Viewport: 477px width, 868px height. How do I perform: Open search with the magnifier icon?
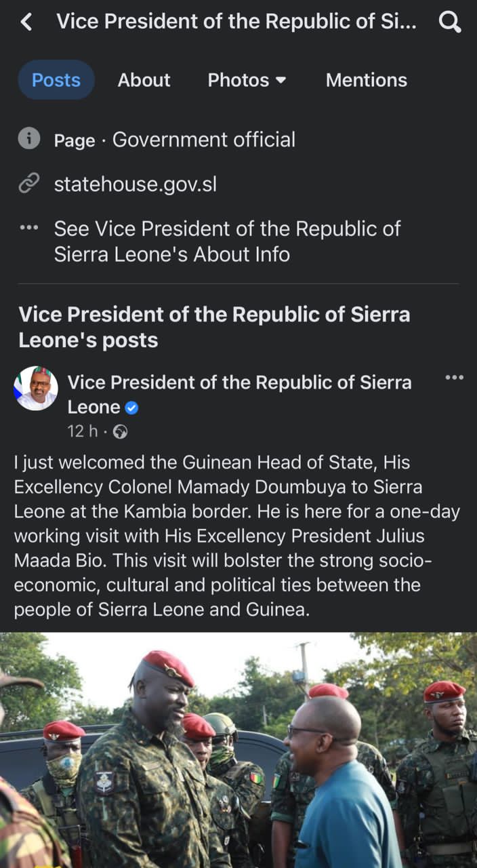pos(450,22)
